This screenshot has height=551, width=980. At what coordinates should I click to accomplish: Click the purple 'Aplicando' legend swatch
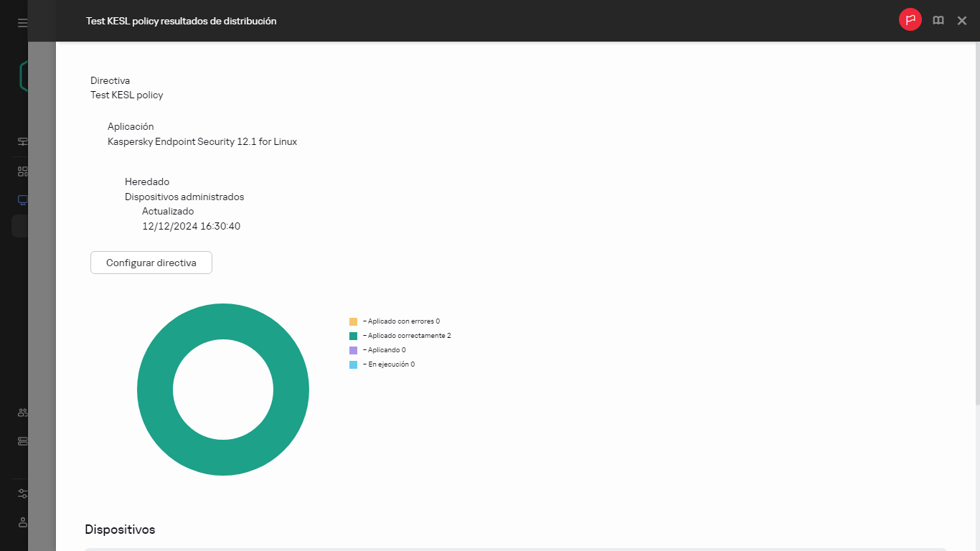coord(352,349)
